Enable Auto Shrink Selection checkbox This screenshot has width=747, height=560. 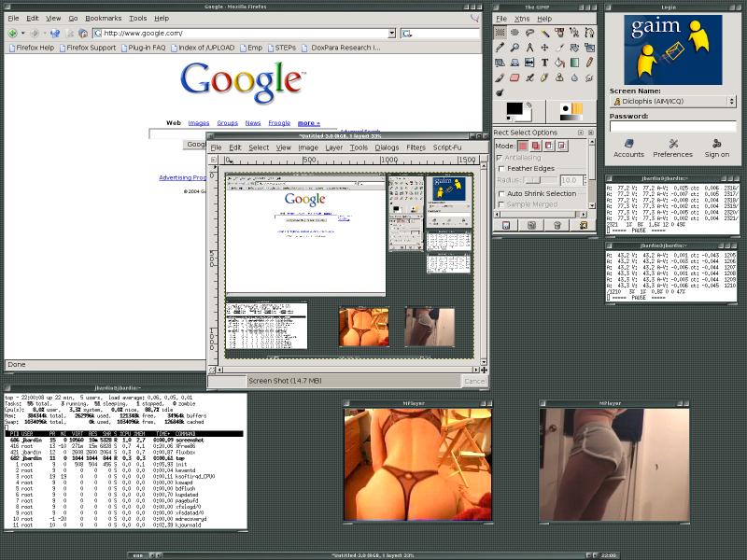point(500,194)
